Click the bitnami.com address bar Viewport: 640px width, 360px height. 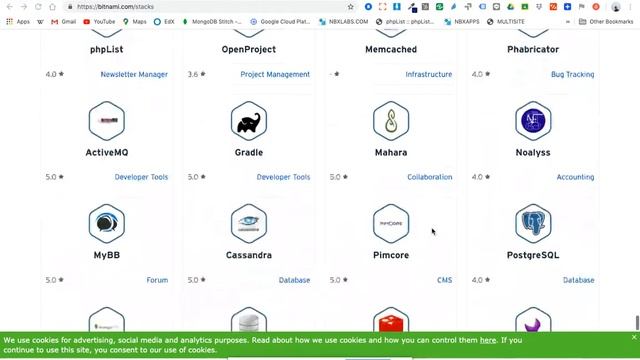[x=208, y=7]
